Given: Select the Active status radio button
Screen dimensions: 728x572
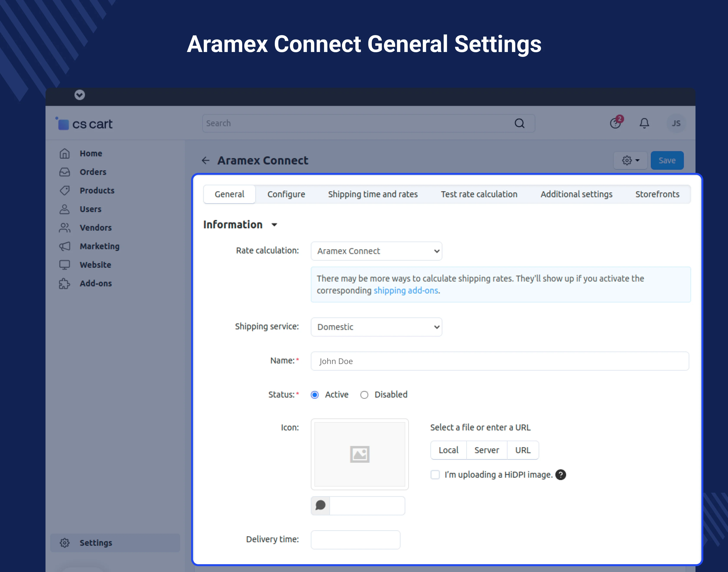Looking at the screenshot, I should [315, 395].
